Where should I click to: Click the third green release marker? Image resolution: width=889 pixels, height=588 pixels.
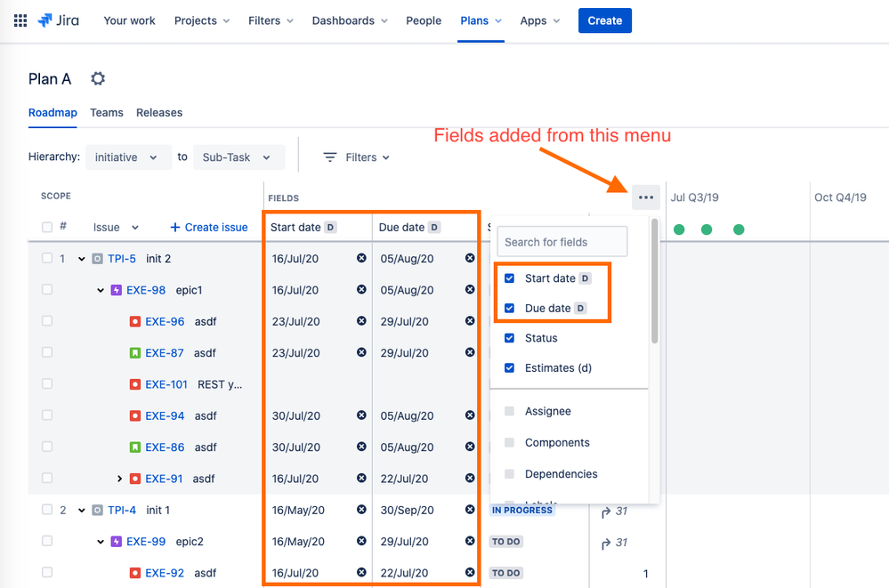click(x=739, y=230)
